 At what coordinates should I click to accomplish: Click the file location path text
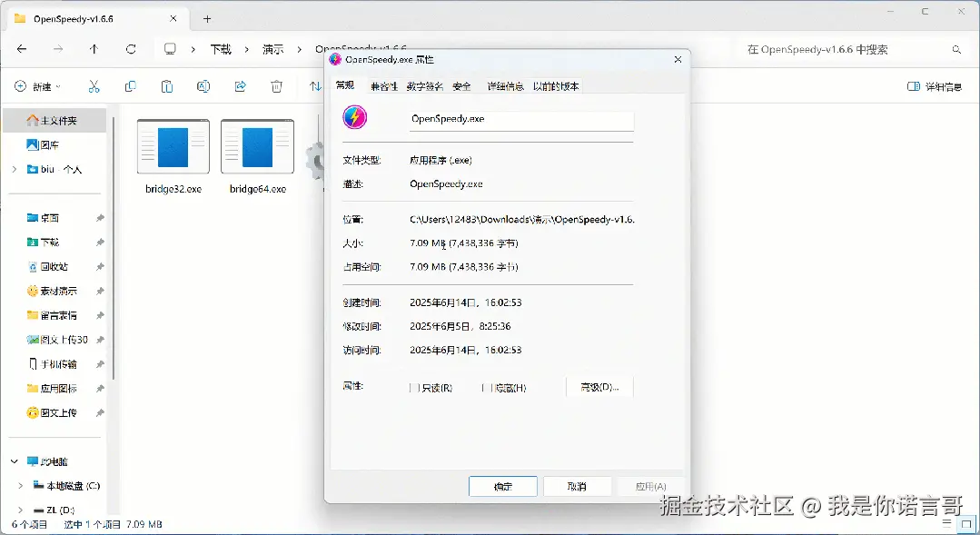point(522,220)
